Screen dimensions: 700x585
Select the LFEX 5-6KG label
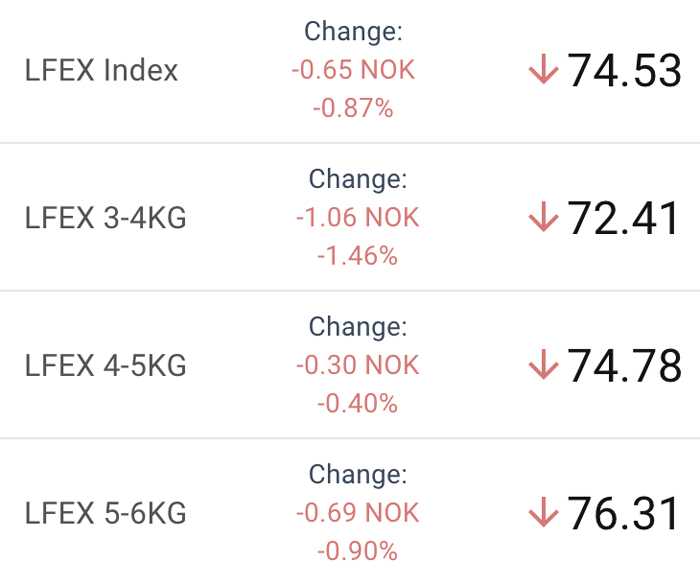105,513
